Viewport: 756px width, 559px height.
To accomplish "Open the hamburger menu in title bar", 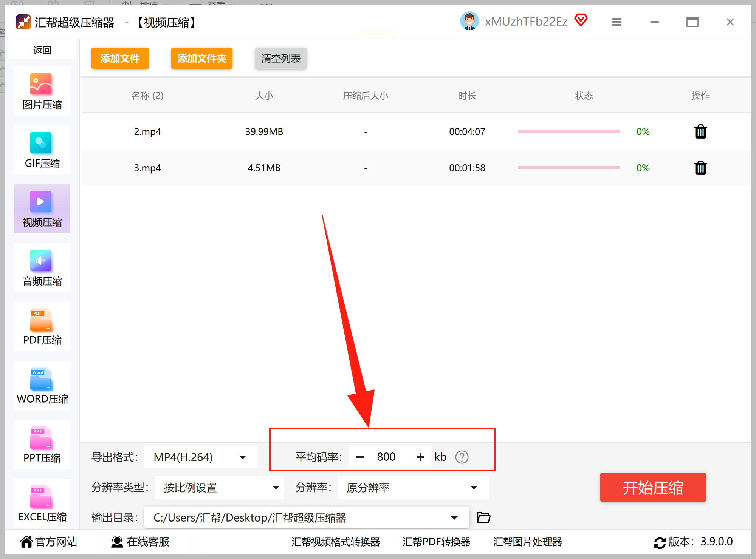I will click(x=617, y=22).
